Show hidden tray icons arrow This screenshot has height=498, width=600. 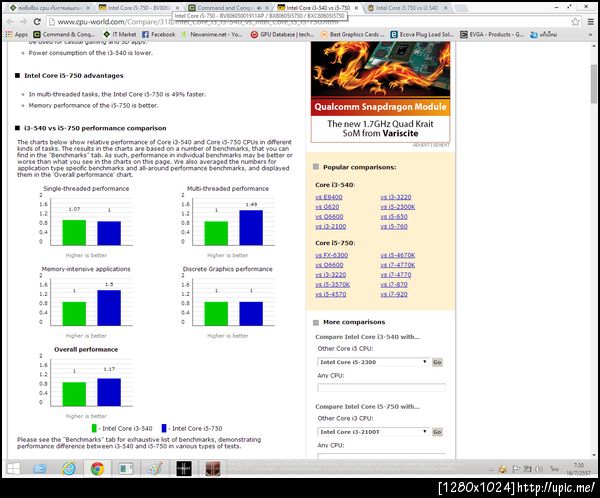click(x=491, y=469)
